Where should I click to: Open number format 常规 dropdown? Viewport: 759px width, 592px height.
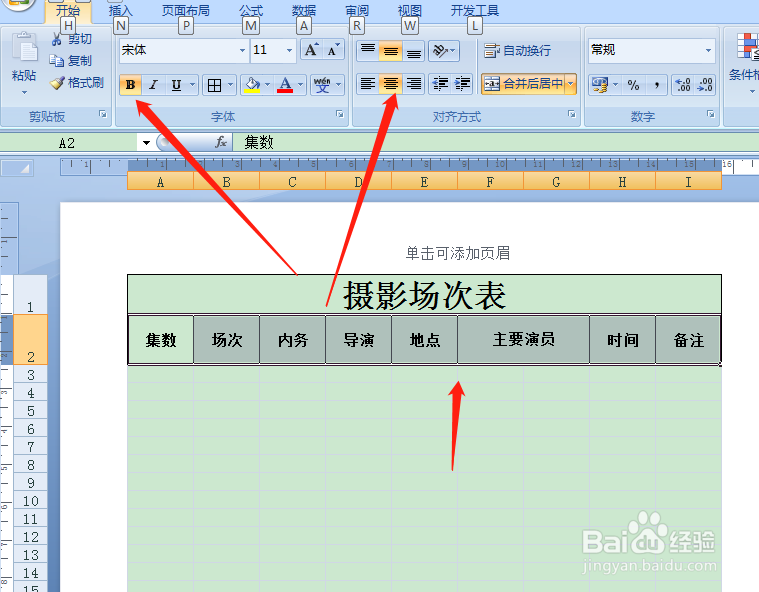(708, 50)
